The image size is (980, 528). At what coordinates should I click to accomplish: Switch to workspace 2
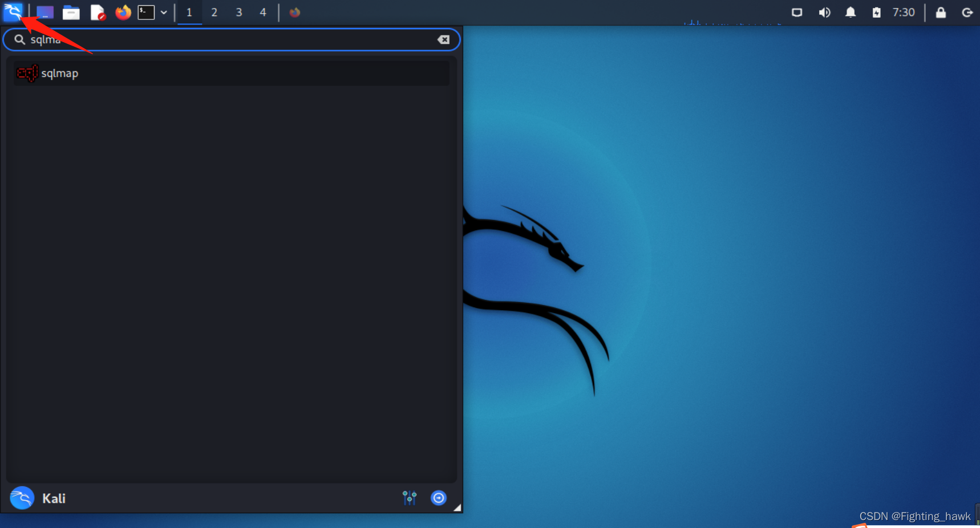pos(214,13)
